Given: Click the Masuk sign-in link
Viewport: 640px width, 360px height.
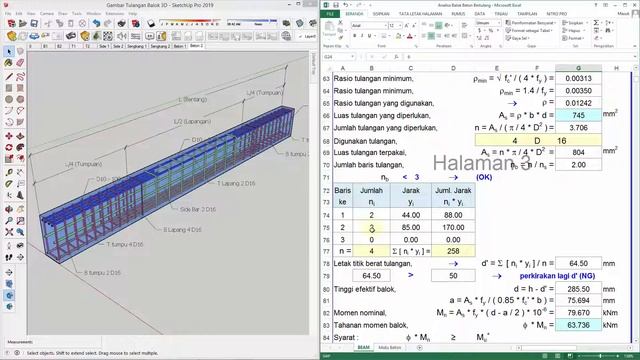Looking at the screenshot, I should pos(623,14).
